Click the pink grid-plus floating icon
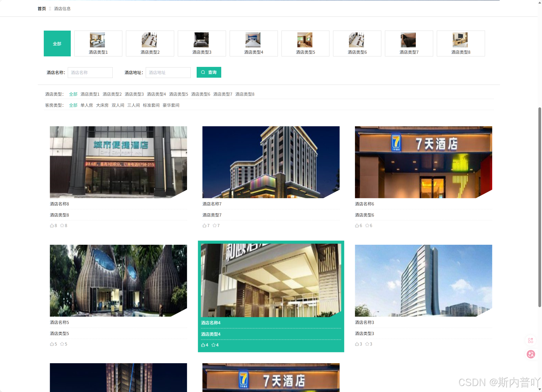 coord(531,340)
